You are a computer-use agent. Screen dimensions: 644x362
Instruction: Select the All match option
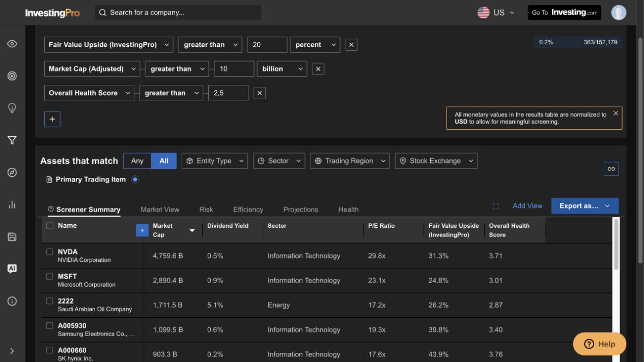tap(164, 161)
